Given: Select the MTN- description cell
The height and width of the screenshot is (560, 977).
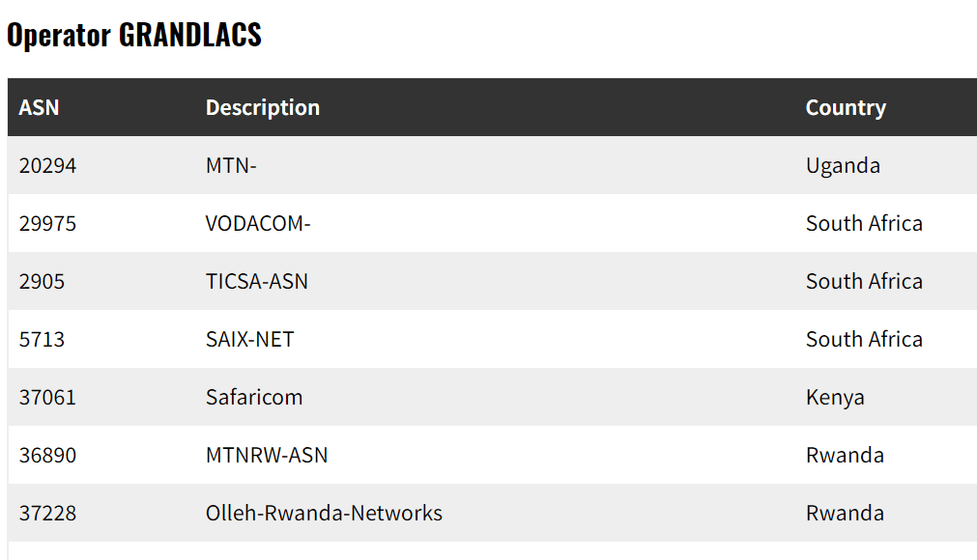Looking at the screenshot, I should coord(231,165).
